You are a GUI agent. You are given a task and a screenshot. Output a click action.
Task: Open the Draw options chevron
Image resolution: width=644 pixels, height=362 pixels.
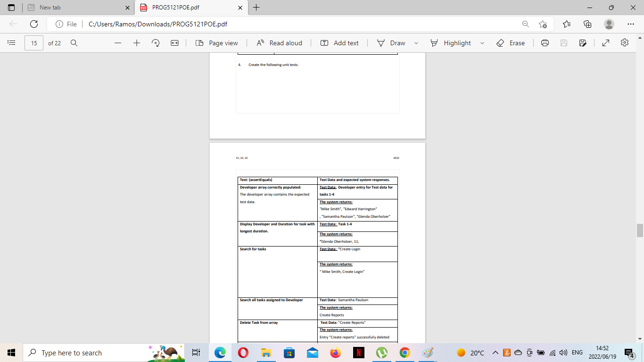(416, 43)
